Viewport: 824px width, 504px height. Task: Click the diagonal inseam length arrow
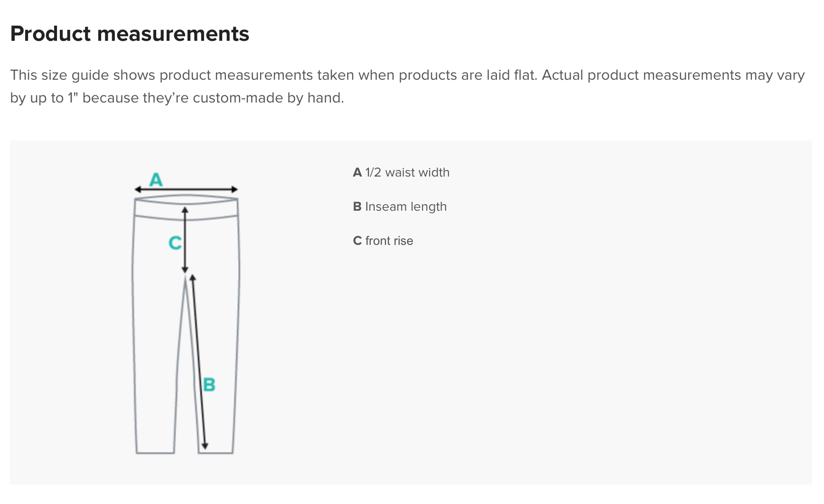pos(198,361)
